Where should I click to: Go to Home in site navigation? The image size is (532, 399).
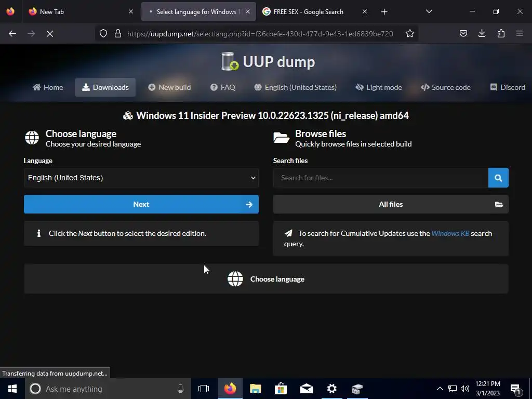[48, 87]
